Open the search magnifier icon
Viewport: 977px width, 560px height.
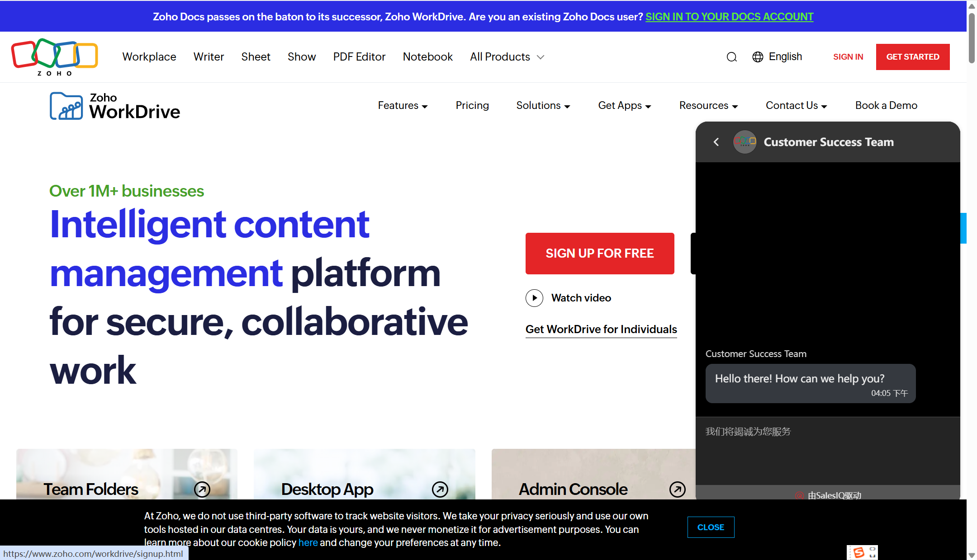tap(731, 57)
